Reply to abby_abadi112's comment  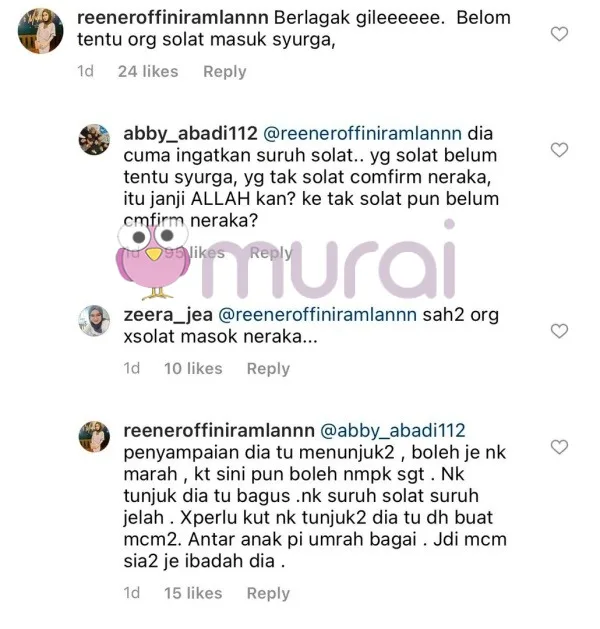tap(271, 252)
